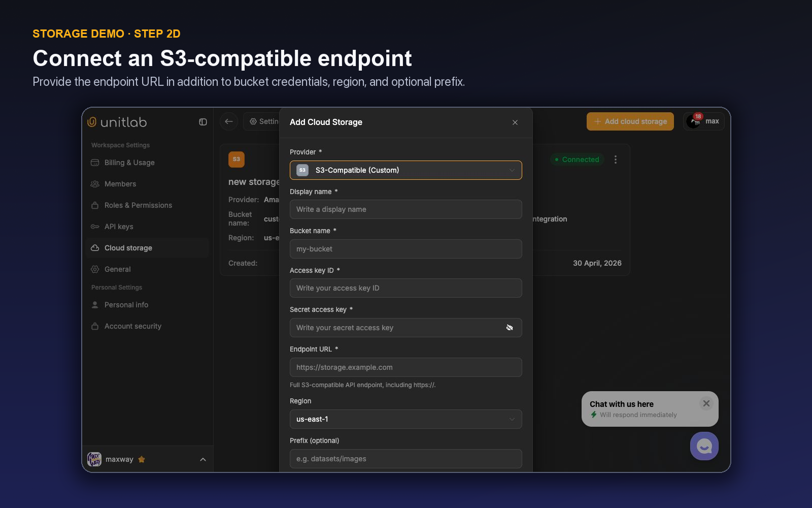Open Personal info settings
This screenshot has width=812, height=508.
pyautogui.click(x=147, y=305)
